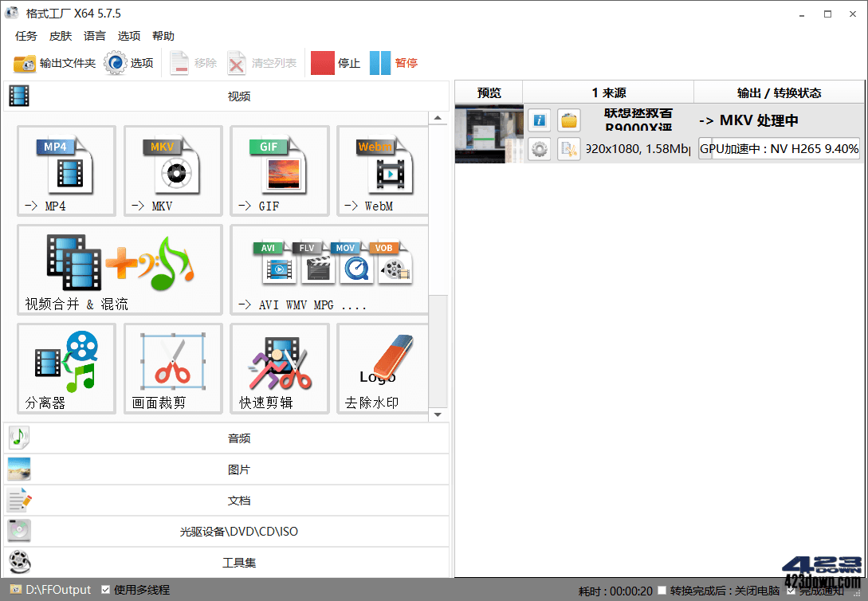Open the 画面裁剪 crop tool
This screenshot has width=868, height=601.
172,367
